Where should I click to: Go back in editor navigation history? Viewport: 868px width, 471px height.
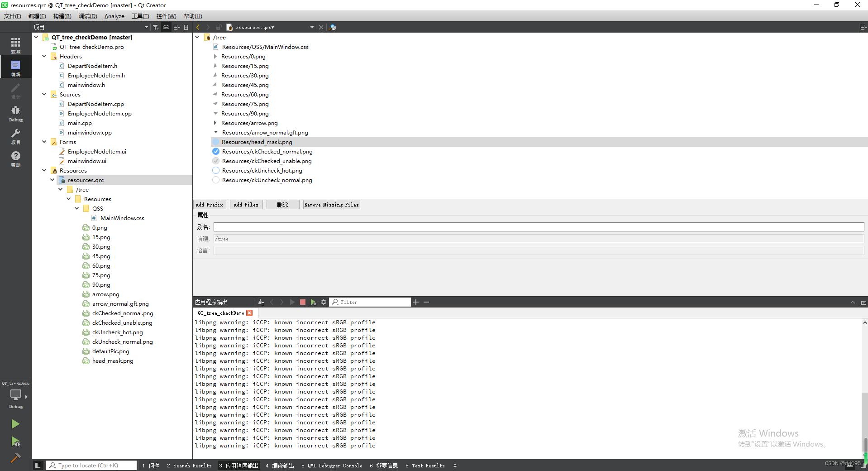[x=198, y=27]
